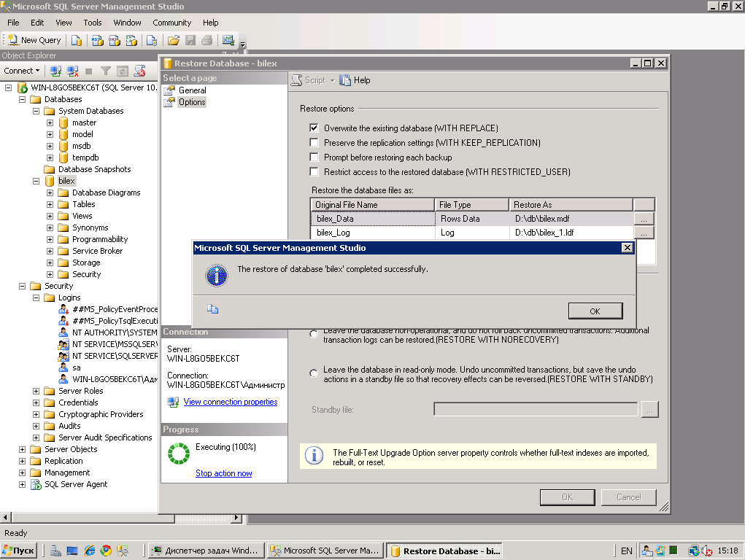The width and height of the screenshot is (745, 560).
Task: Select the sa login icon
Action: pos(63,367)
